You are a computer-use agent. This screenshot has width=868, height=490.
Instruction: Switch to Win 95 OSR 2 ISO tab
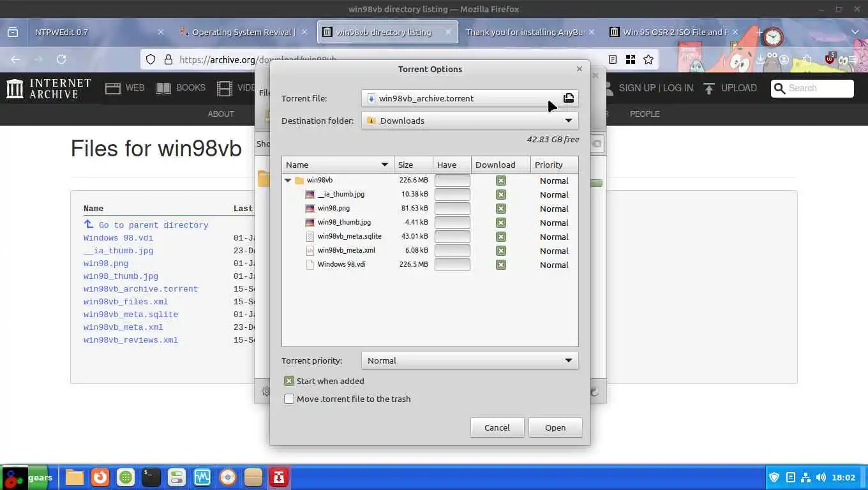(675, 32)
